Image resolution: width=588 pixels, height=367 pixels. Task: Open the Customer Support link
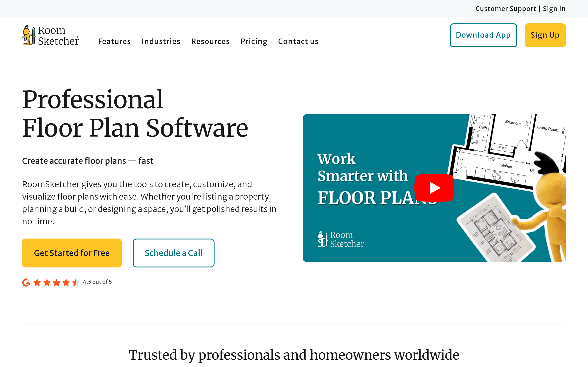(506, 9)
